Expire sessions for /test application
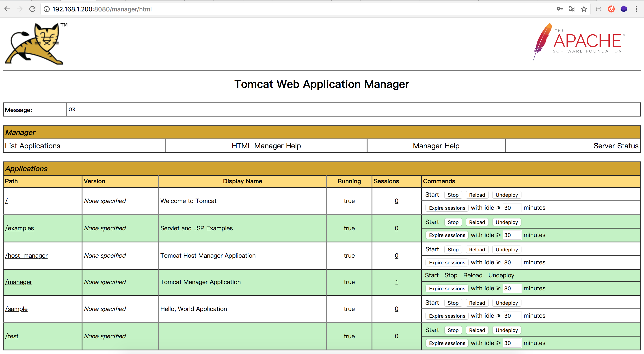The width and height of the screenshot is (644, 354). [x=447, y=343]
